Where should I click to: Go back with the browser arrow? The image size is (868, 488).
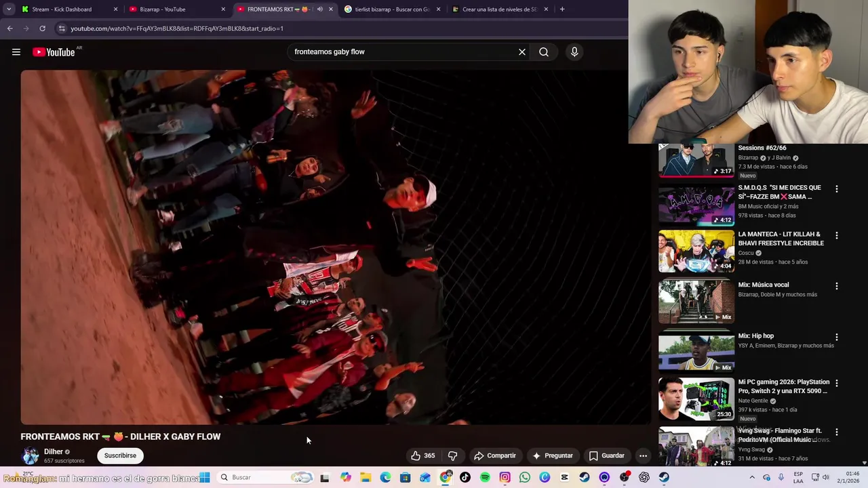click(9, 28)
